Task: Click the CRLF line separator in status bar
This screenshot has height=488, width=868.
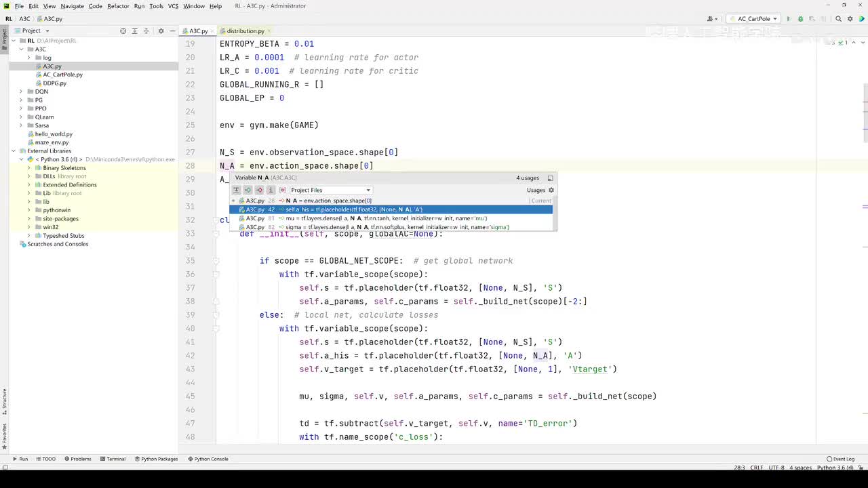Action: [757, 468]
